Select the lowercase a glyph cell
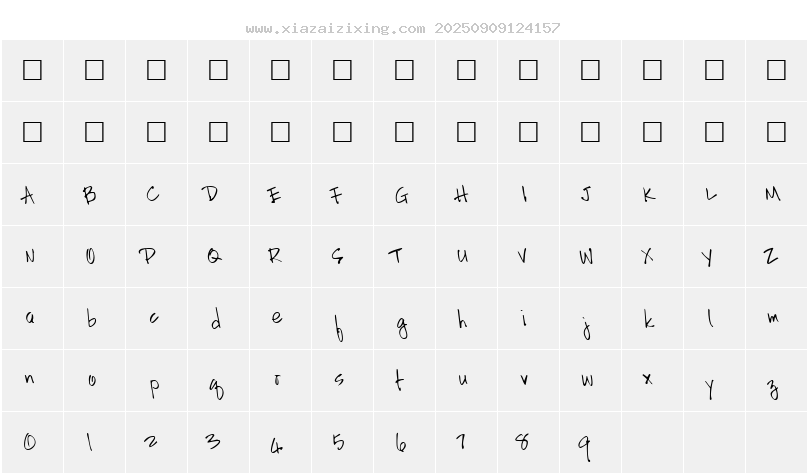This screenshot has width=808, height=476. coord(30,318)
